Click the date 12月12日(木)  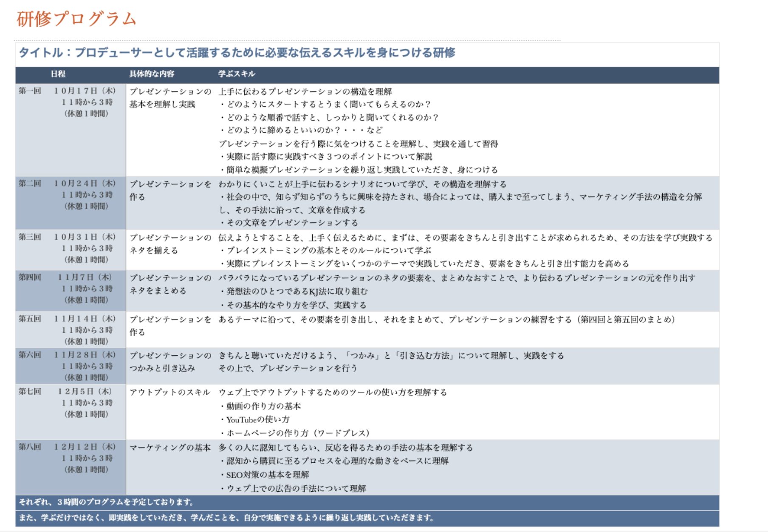85,447
